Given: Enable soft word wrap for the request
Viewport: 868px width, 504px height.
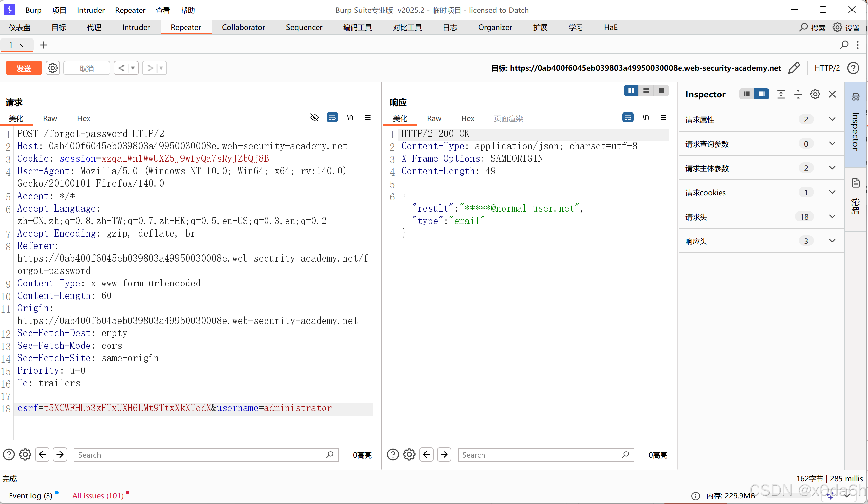Looking at the screenshot, I should click(332, 117).
